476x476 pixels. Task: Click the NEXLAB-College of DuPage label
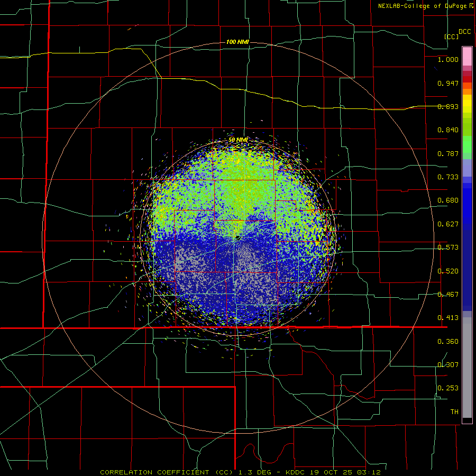422,6
